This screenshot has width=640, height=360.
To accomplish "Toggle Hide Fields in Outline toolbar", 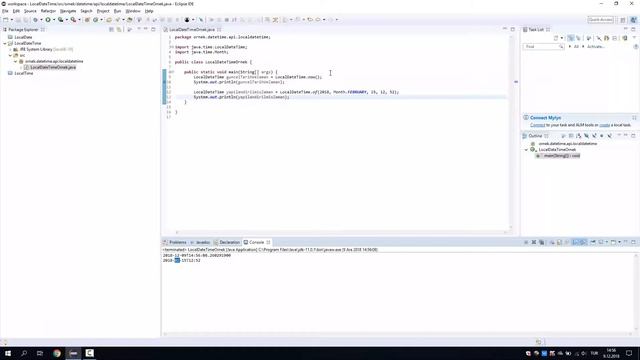I will pyautogui.click(x=586, y=136).
